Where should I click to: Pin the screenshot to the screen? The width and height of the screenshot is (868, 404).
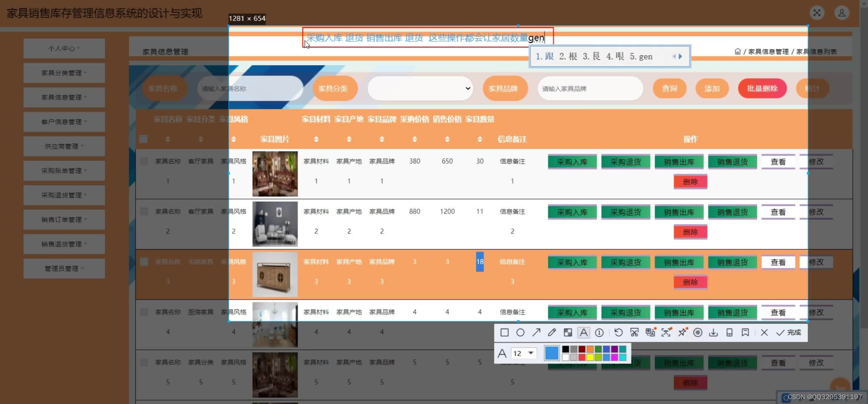[x=682, y=332]
